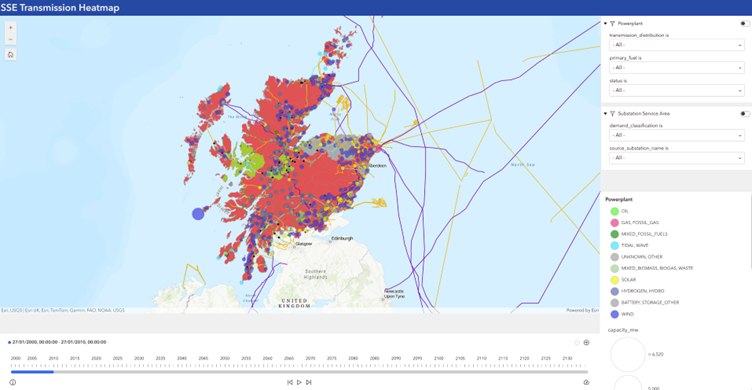Open demand_classification dropdown

click(677, 135)
